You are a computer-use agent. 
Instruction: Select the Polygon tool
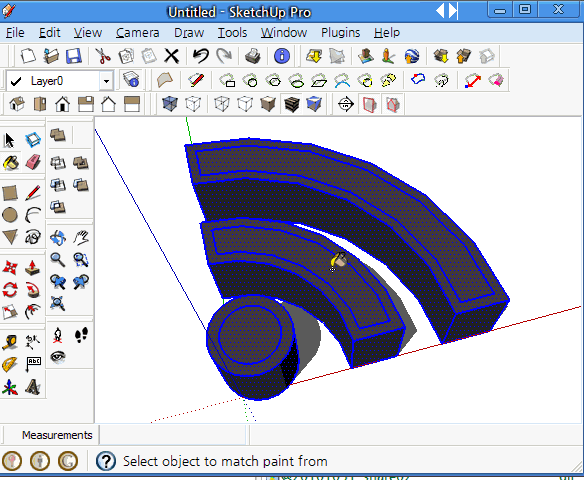click(x=10, y=237)
